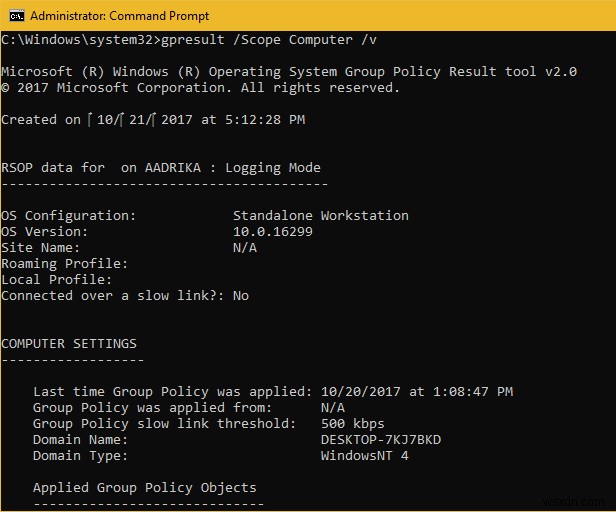Click '10/20/2017 at 1:08:47 PM' timestamp

[x=417, y=392]
